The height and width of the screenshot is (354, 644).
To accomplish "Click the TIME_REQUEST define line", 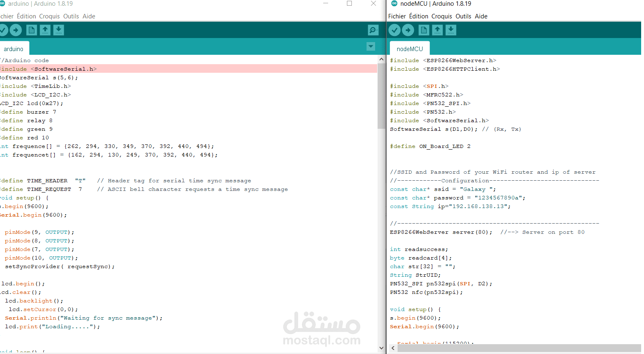I will click(144, 189).
